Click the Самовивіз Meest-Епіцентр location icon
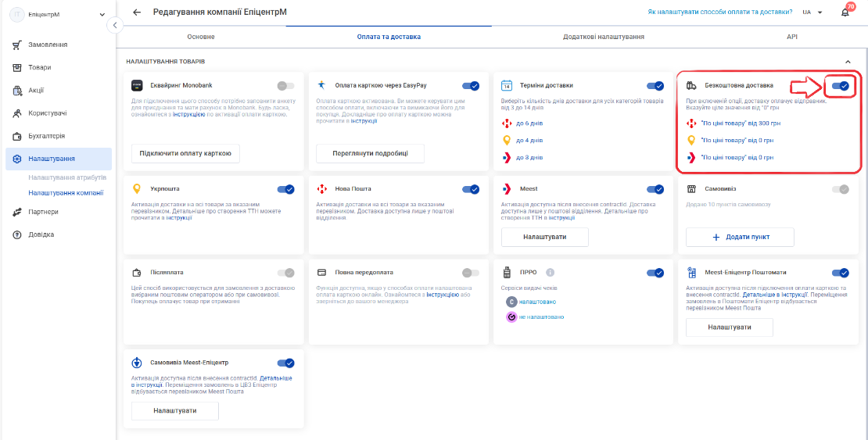The height and width of the screenshot is (440, 868). click(137, 363)
